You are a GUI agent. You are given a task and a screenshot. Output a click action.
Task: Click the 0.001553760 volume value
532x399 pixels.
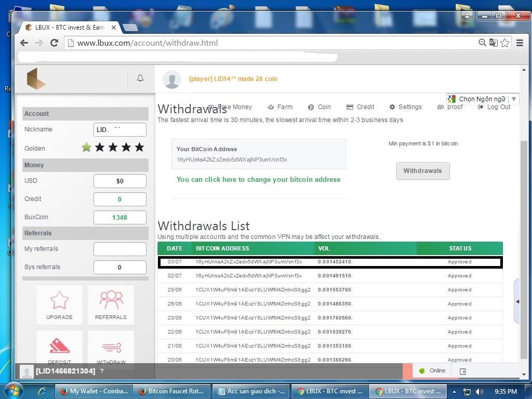tap(335, 290)
